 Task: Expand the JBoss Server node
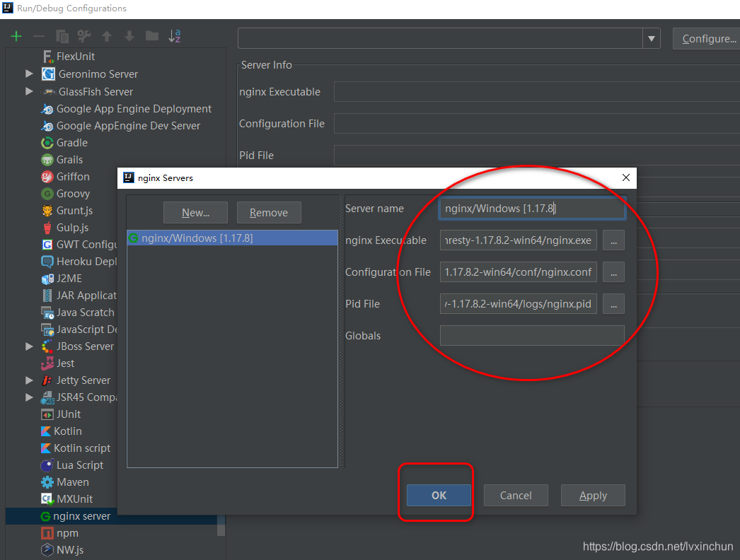[x=29, y=346]
